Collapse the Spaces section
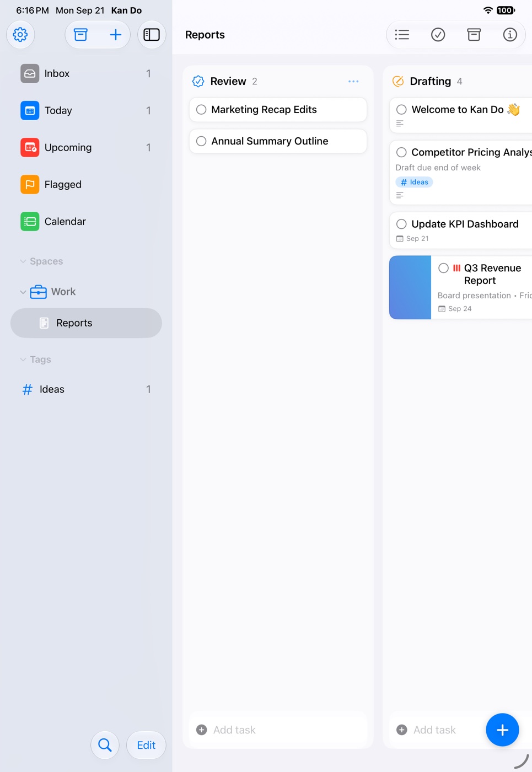The height and width of the screenshot is (772, 532). 23,261
